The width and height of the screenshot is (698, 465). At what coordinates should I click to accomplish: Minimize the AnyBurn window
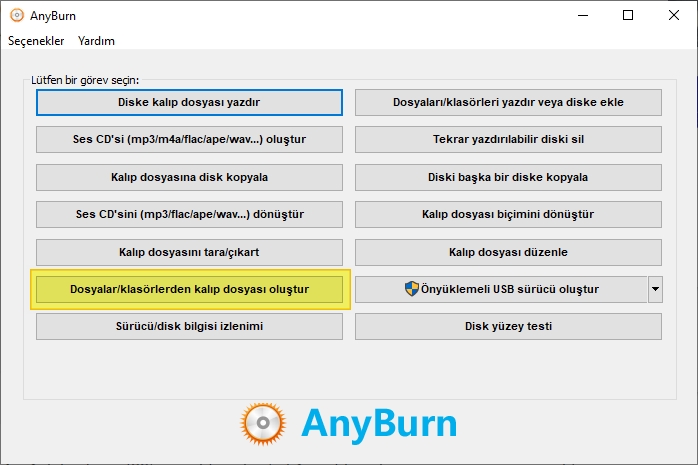tap(583, 15)
